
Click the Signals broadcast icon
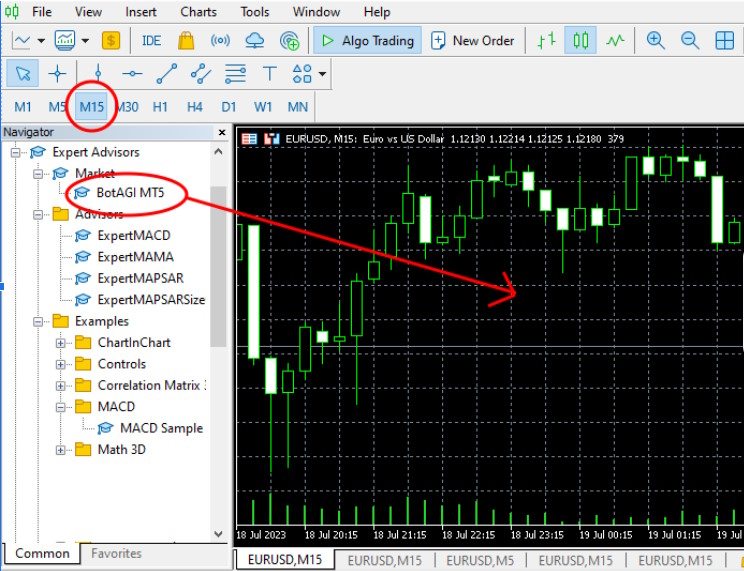(x=220, y=40)
